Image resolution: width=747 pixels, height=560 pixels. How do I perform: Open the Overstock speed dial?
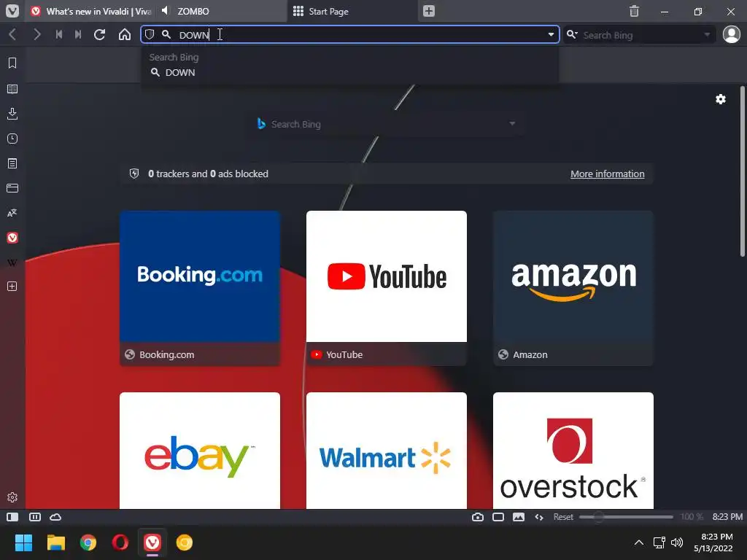point(573,451)
